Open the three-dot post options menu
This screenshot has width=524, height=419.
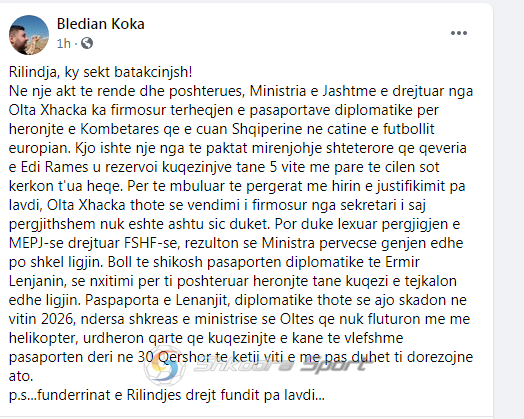(x=458, y=33)
